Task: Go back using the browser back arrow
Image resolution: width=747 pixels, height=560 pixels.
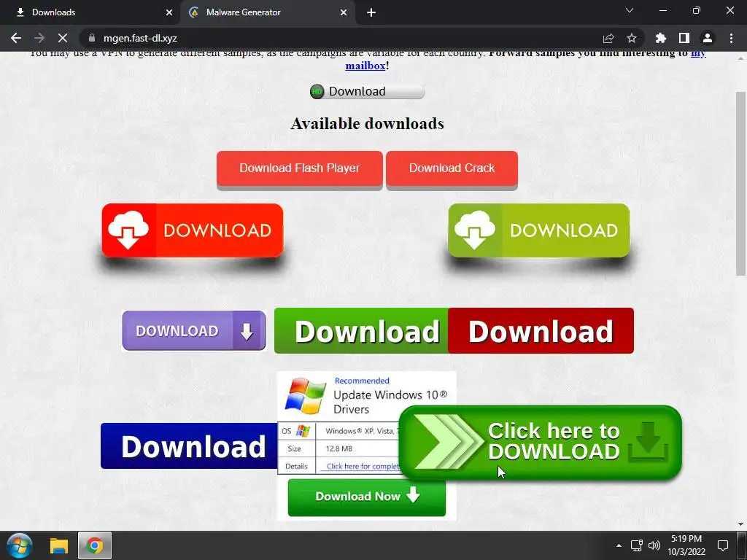Action: (x=16, y=38)
